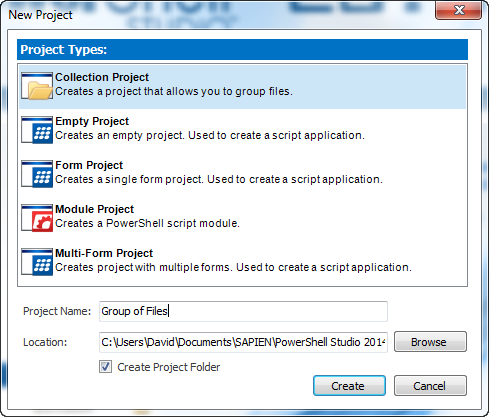Choose the Module Project list entry
The height and width of the screenshot is (417, 489).
coord(242,218)
